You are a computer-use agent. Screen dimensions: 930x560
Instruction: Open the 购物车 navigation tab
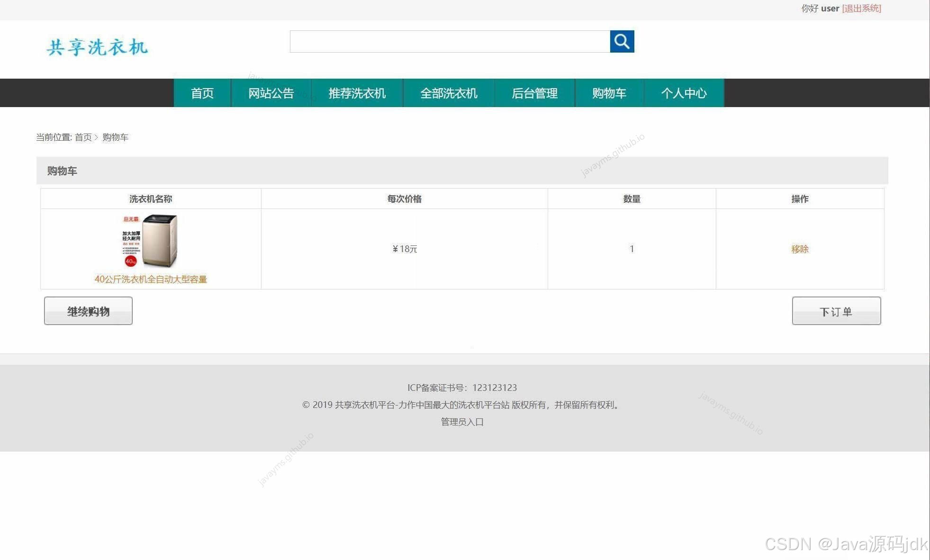point(609,93)
